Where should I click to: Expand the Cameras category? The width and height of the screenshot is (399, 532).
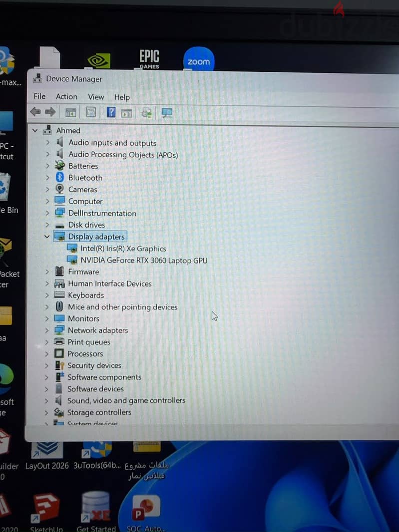47,189
